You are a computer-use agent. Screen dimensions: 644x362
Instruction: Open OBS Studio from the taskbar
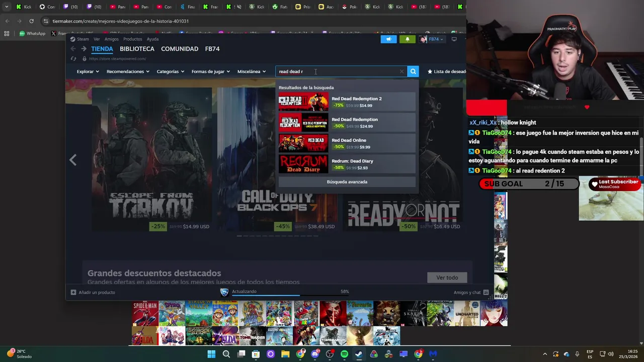tap(330, 354)
